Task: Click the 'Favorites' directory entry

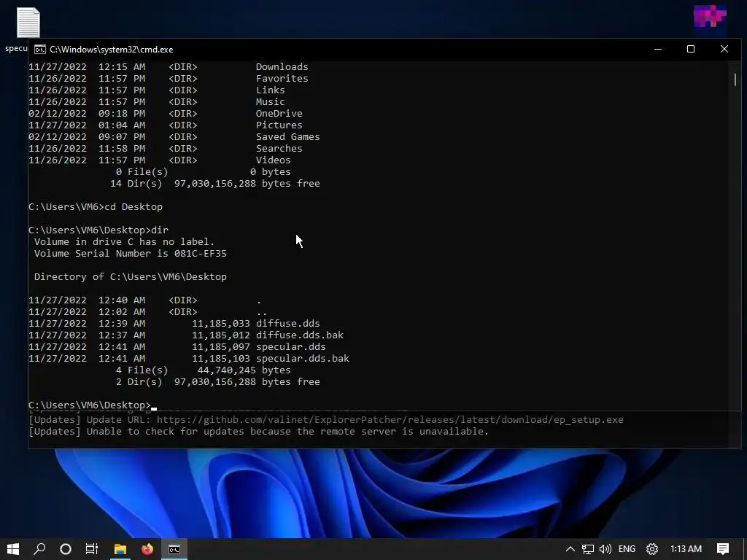Action: 282,79
